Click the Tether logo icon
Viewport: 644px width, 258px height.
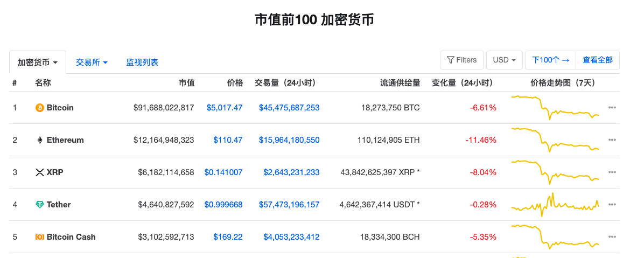[40, 205]
